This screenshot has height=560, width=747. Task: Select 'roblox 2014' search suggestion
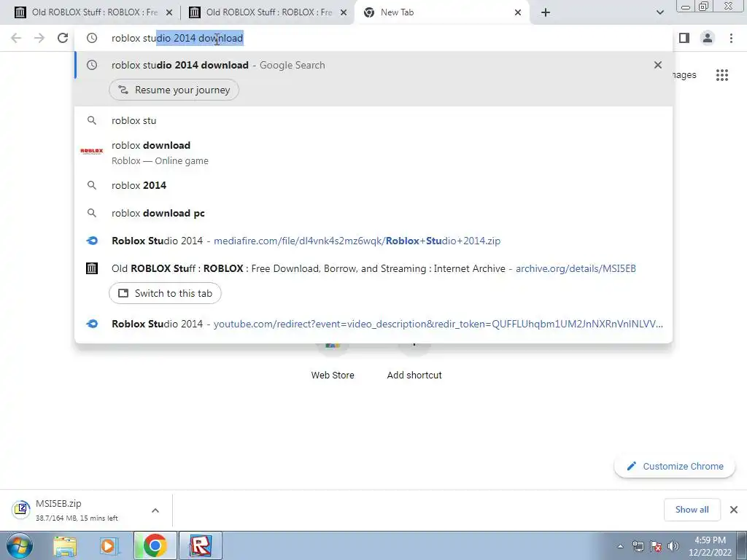pyautogui.click(x=373, y=185)
